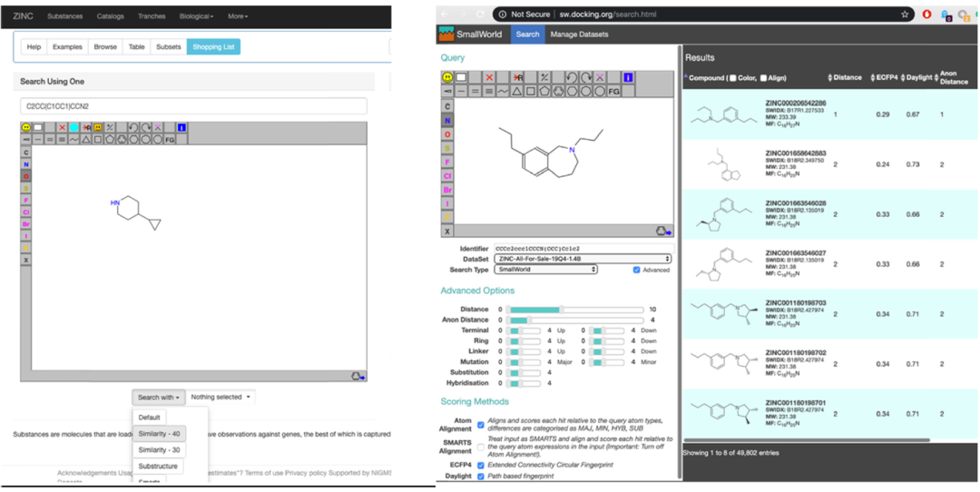Select nitrogen atom N in SmallWorld editor
Screen dimensions: 980x492
coord(447,120)
